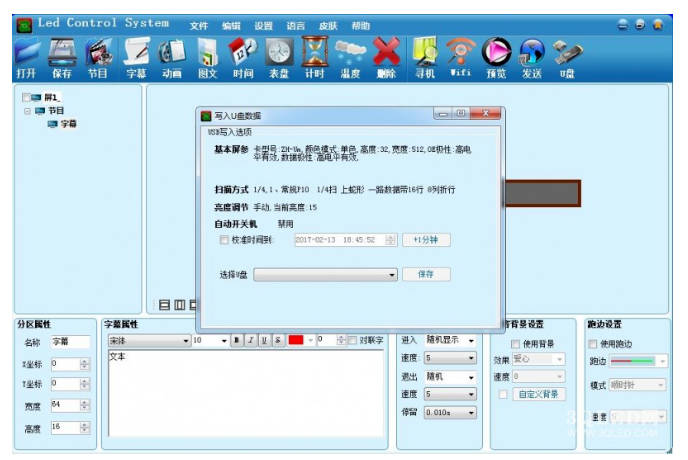
Task: Open the Wifi settings icon
Action: [460, 55]
